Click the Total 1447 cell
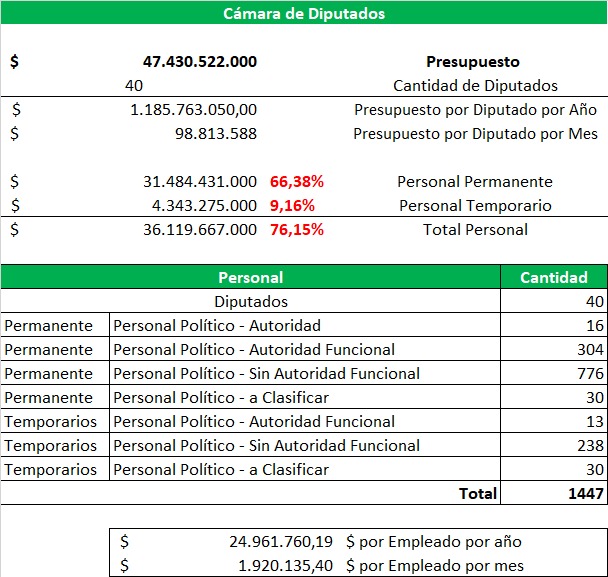The width and height of the screenshot is (608, 577). [x=554, y=494]
